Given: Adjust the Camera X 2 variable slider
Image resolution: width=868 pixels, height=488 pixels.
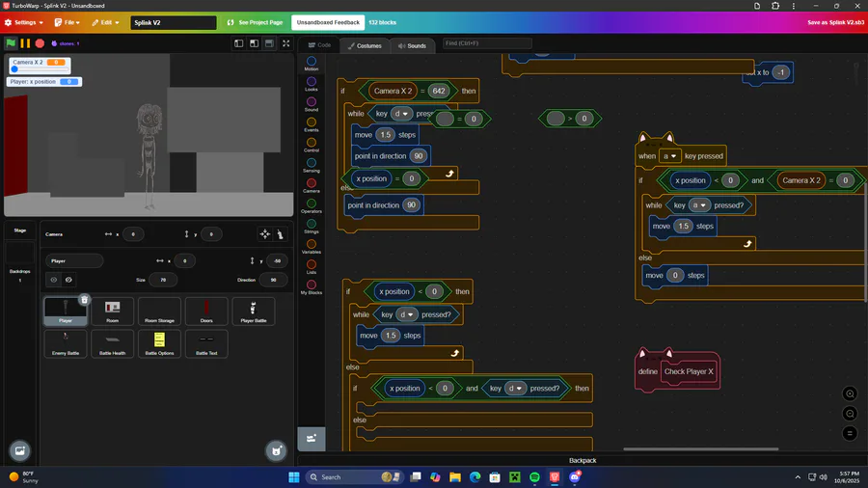Looking at the screenshot, I should 40,69.
